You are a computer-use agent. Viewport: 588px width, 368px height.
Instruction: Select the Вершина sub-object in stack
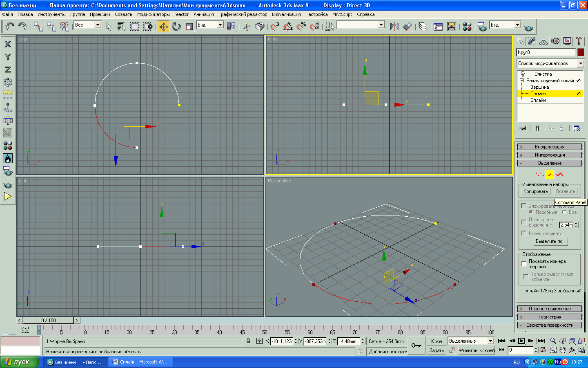point(539,87)
